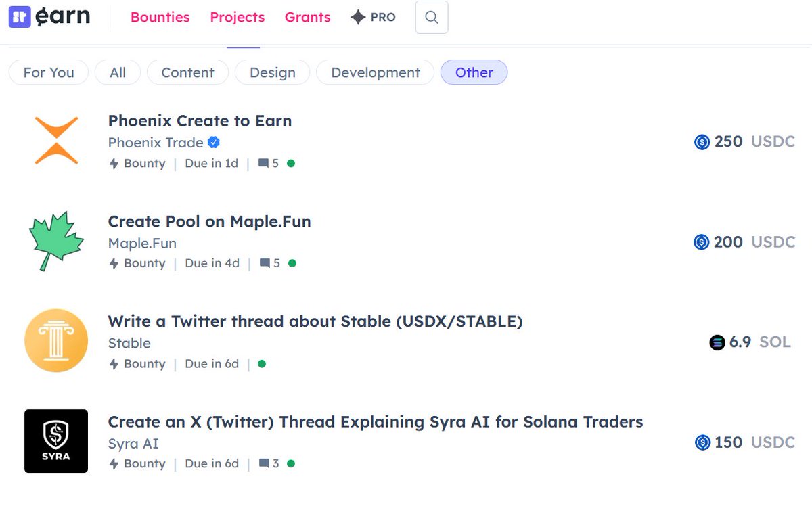
Task: Click the 'Due in 1d' text
Action: tap(212, 164)
